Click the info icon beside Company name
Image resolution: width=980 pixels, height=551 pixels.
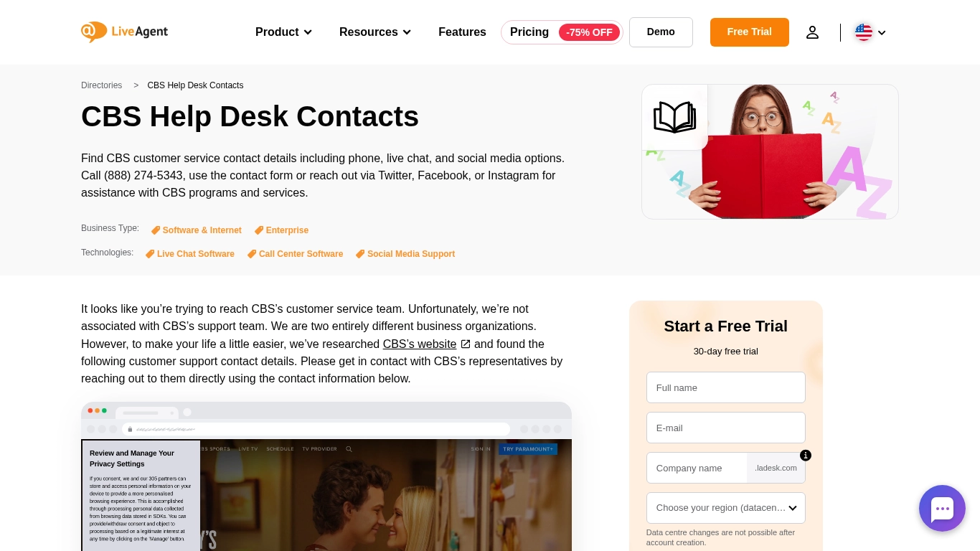pos(806,456)
